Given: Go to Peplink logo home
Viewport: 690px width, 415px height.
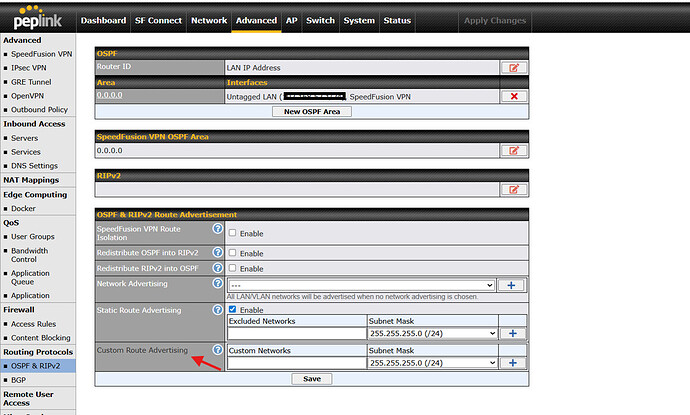Looking at the screenshot, I should click(x=37, y=18).
